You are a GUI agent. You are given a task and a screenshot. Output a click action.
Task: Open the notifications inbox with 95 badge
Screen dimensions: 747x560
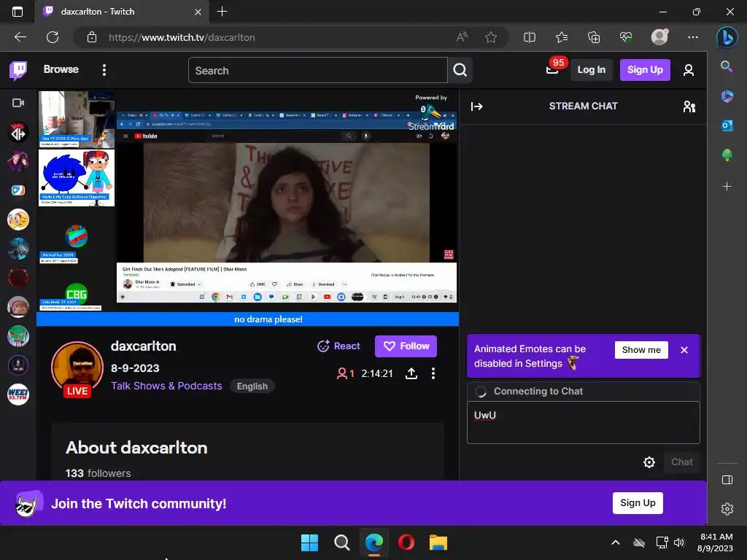point(552,70)
